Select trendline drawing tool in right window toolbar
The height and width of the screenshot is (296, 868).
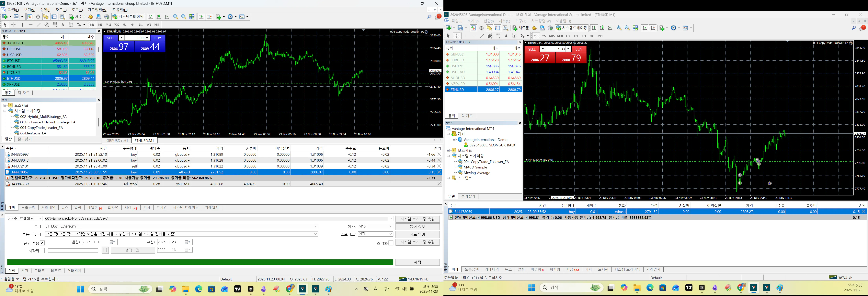tap(482, 36)
